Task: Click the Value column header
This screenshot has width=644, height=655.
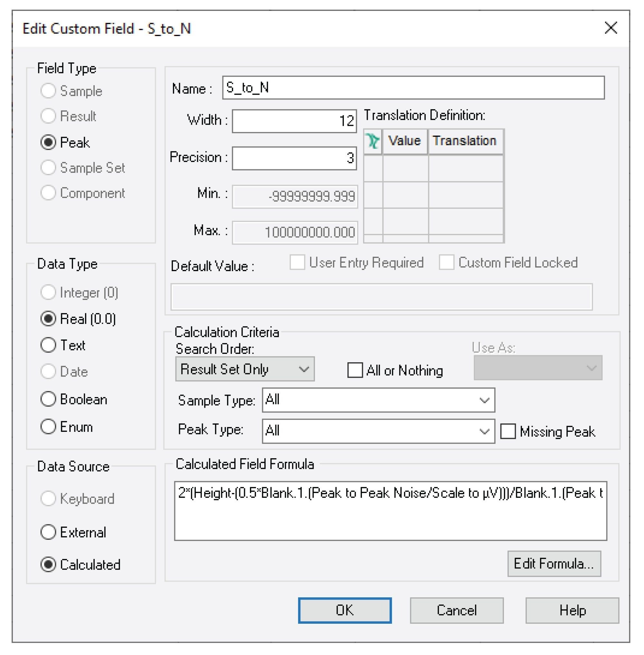Action: pyautogui.click(x=405, y=141)
